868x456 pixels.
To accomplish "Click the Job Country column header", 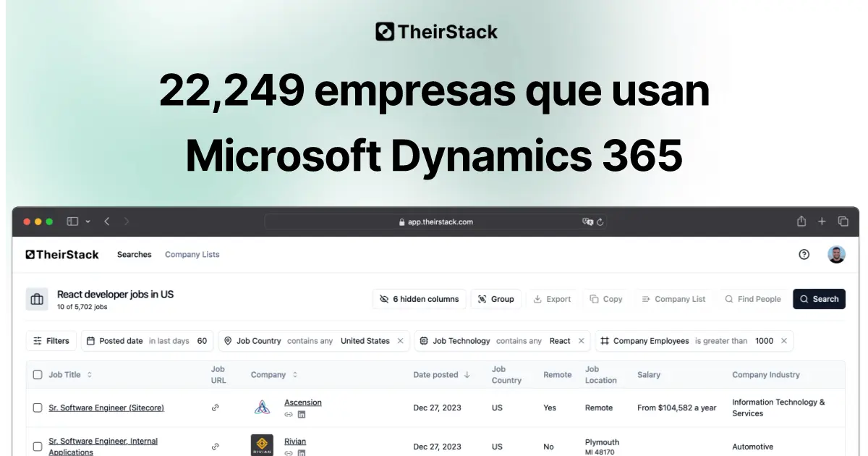I will 506,375.
